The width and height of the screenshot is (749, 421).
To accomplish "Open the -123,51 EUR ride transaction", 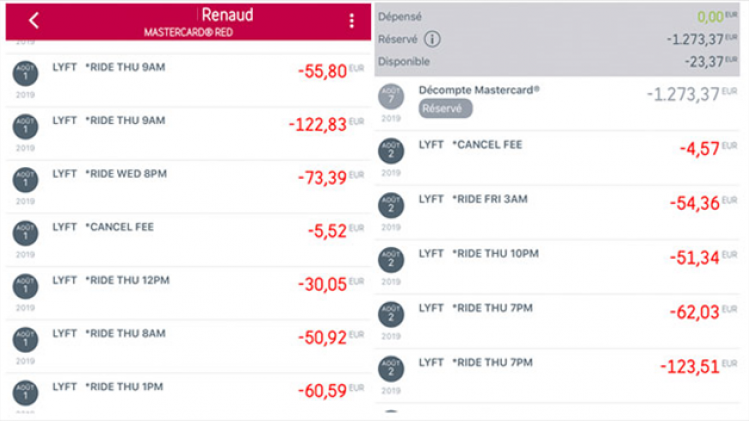I will tap(560, 368).
